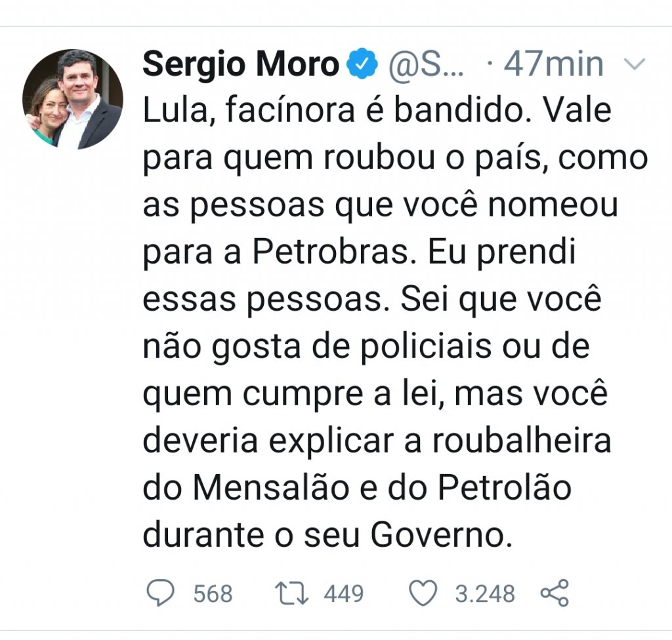Click the last line 'durante o seu Governo'
Screen dimensions: 672x640
(327, 535)
